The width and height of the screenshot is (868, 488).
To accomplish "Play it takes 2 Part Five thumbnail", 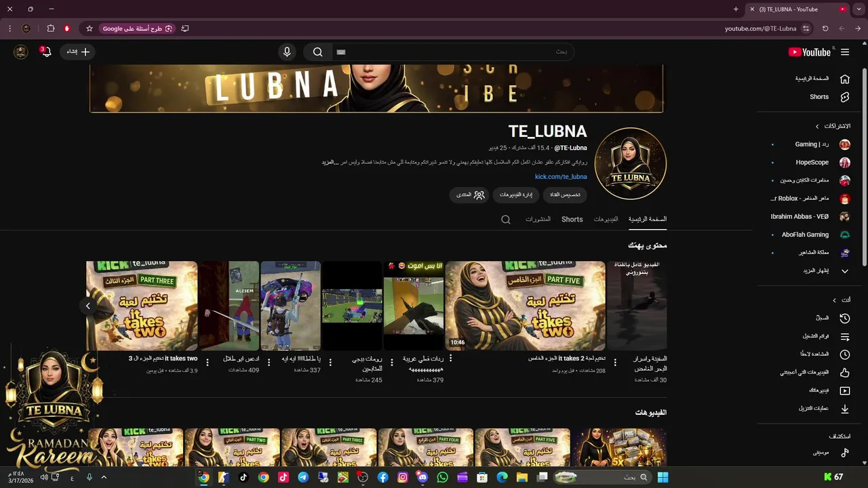I will coord(525,306).
